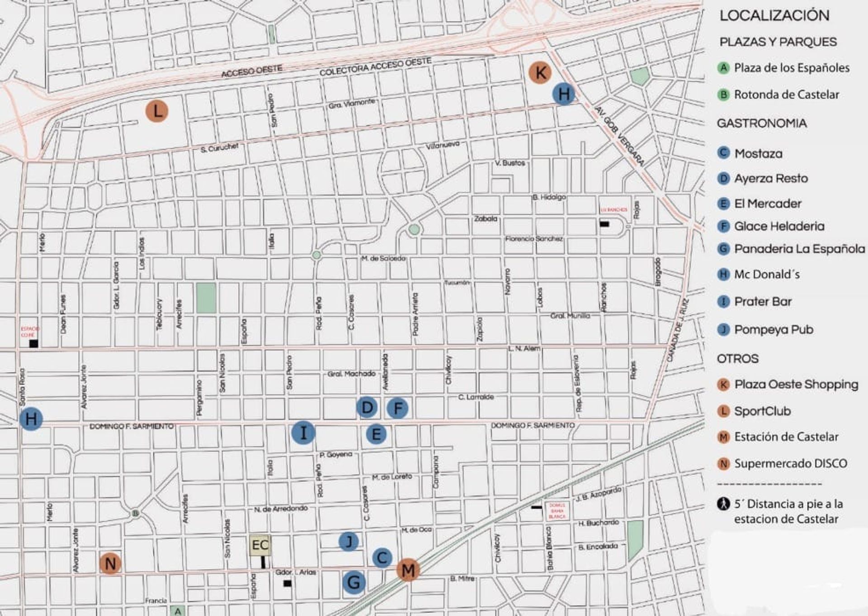Click legend icon H next to Mc Donald's
Viewport: 868px width, 616px height.
[724, 274]
